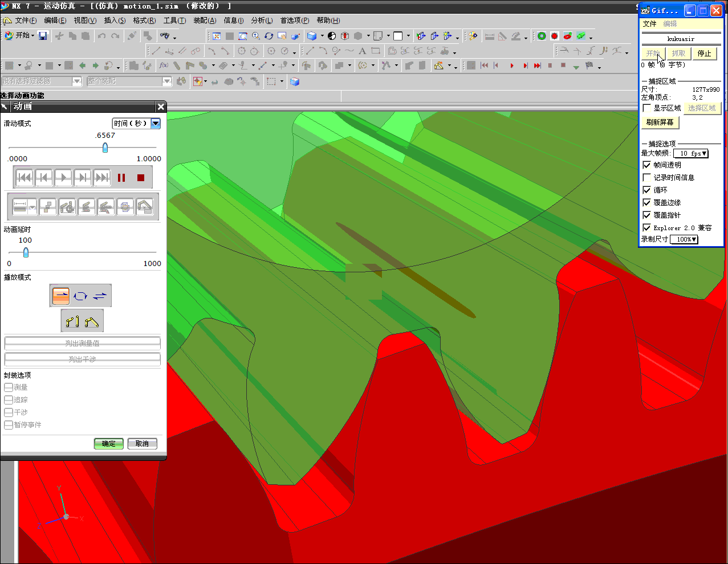Click design position yellow linkage icon
Image resolution: width=728 pixels, height=564 pixels.
click(72, 321)
